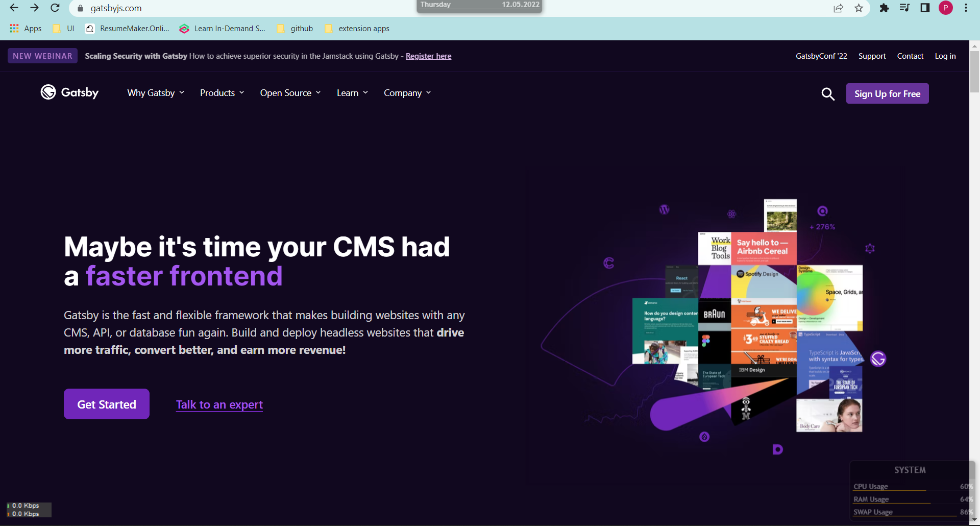Click the scrollbar down arrow

point(974,520)
